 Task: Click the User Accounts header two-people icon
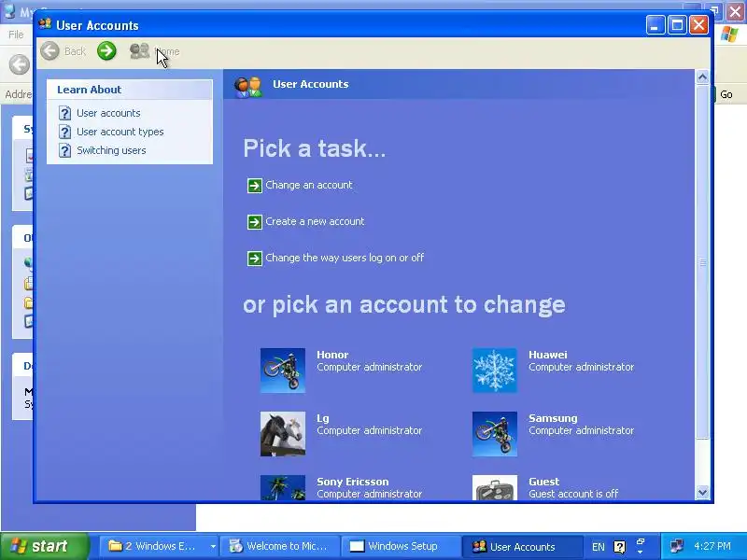pyautogui.click(x=248, y=86)
